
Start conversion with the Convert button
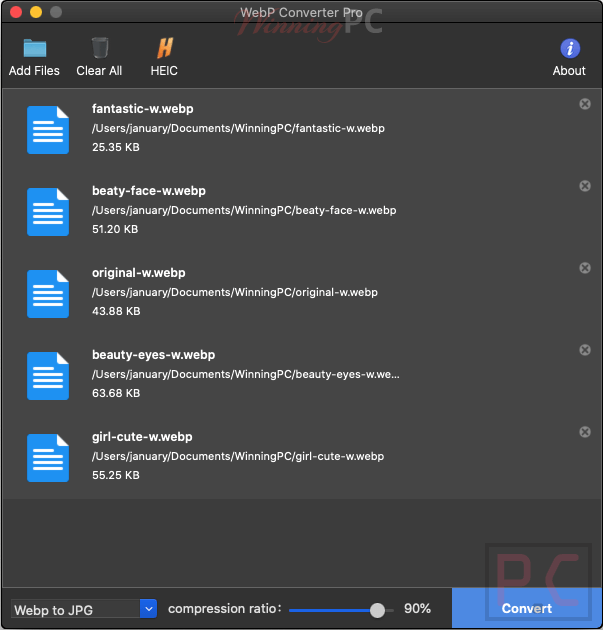(x=527, y=608)
